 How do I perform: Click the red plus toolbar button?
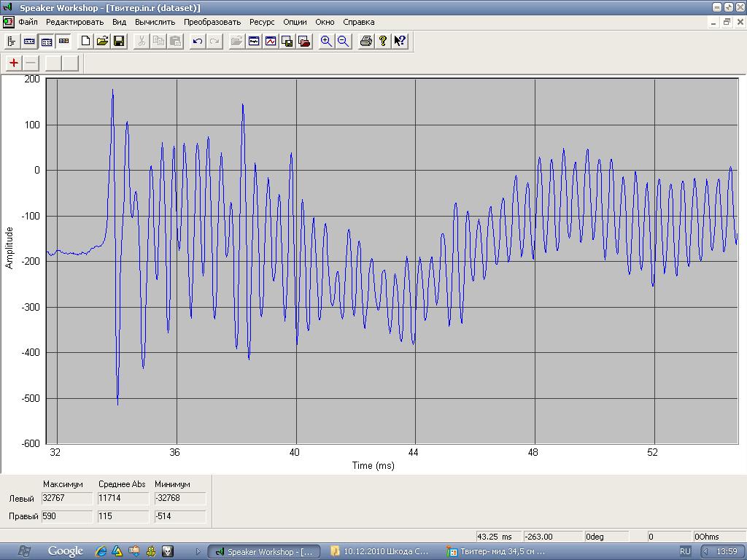(x=14, y=63)
